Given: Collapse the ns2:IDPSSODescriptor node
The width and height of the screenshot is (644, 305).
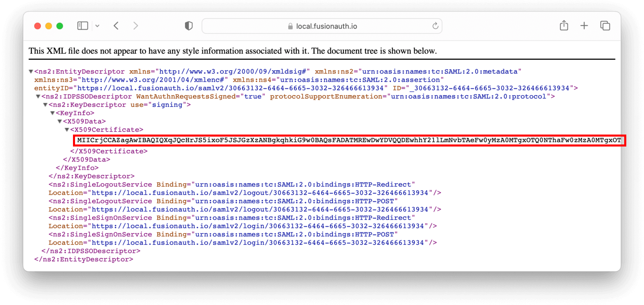Looking at the screenshot, I should coord(38,96).
